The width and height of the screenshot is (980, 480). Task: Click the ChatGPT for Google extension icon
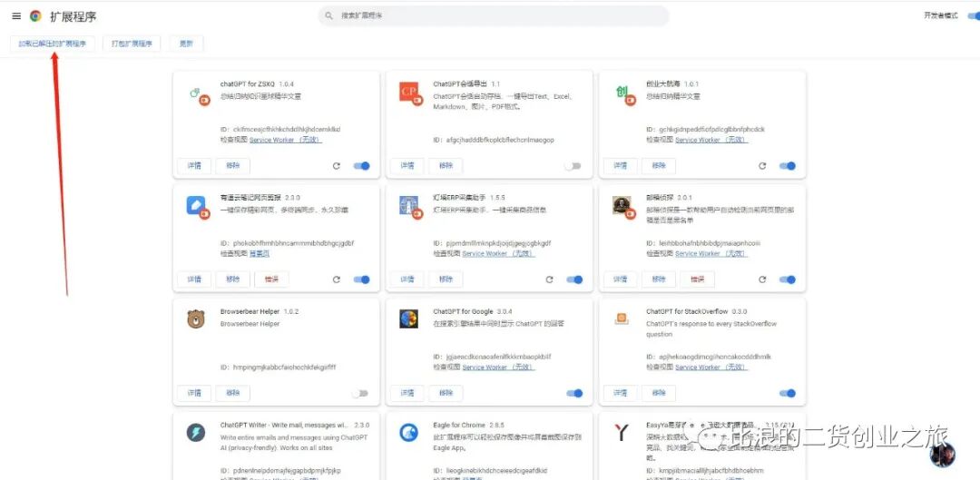point(408,319)
